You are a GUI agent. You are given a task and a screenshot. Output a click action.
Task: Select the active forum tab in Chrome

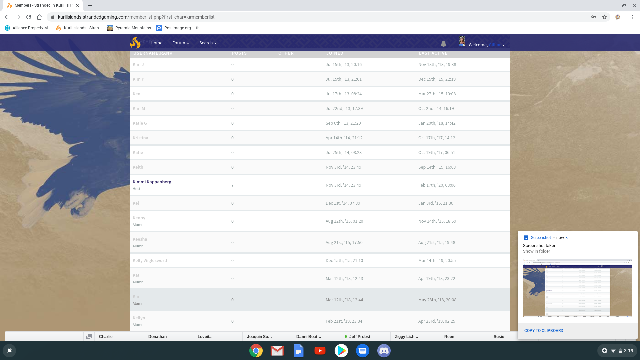pyautogui.click(x=42, y=5)
